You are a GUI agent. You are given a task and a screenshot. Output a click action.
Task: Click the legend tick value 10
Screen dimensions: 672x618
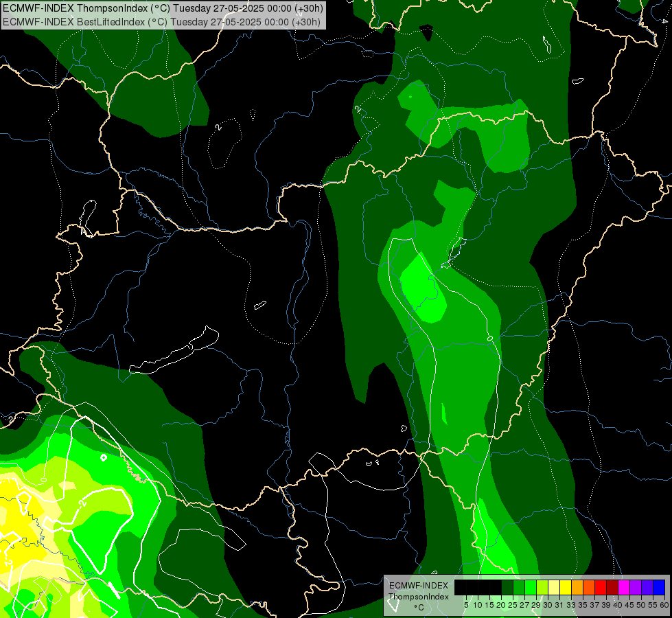(478, 605)
